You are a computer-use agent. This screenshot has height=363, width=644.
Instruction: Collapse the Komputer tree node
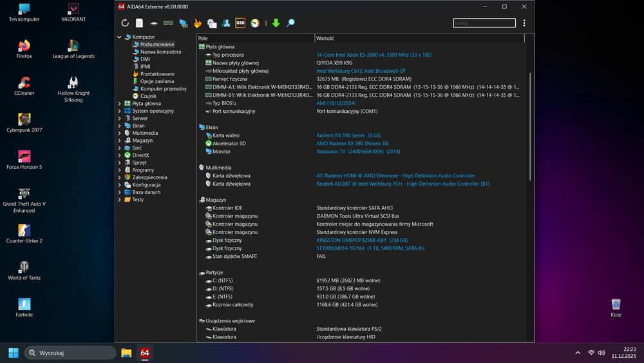click(120, 37)
